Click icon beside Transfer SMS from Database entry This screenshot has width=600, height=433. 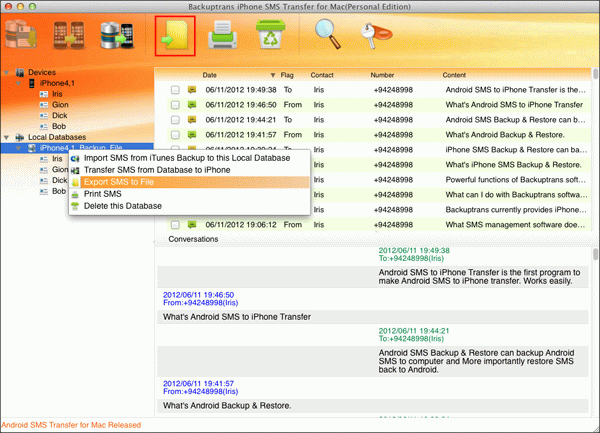point(75,170)
